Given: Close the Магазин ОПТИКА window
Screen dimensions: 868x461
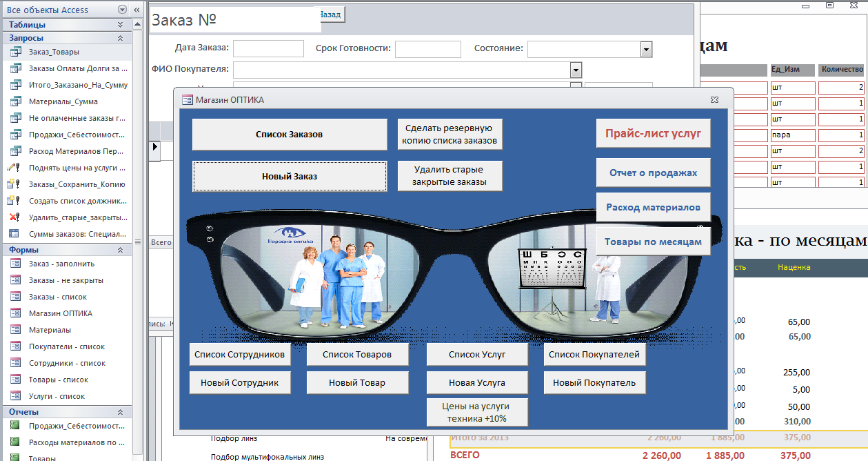Looking at the screenshot, I should 715,100.
